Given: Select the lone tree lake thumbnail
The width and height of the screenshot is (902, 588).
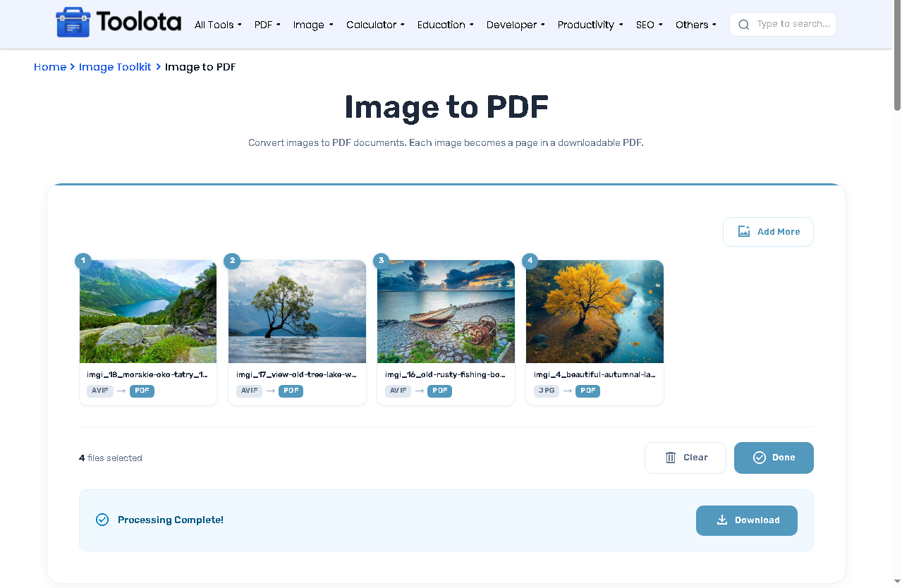Looking at the screenshot, I should click(x=297, y=312).
